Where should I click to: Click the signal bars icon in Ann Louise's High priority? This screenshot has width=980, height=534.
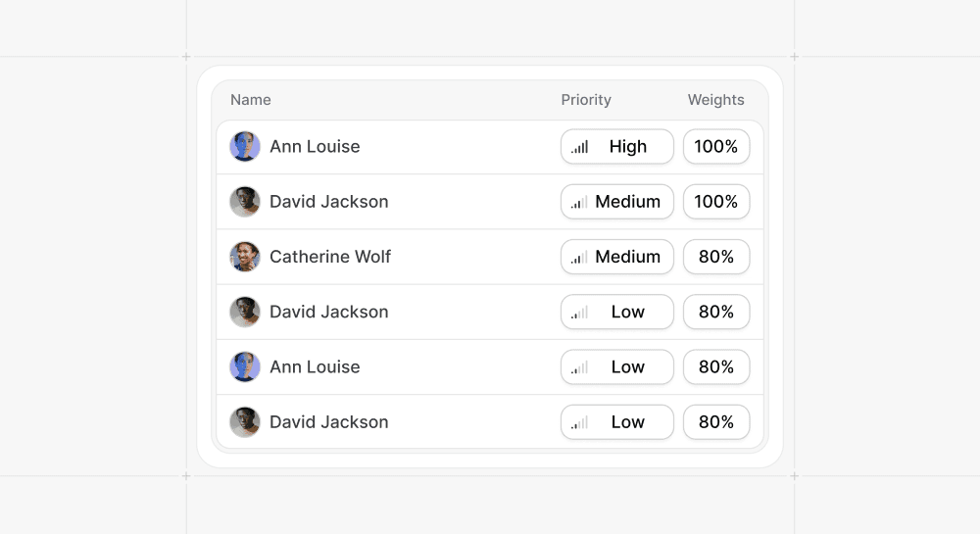coord(579,147)
